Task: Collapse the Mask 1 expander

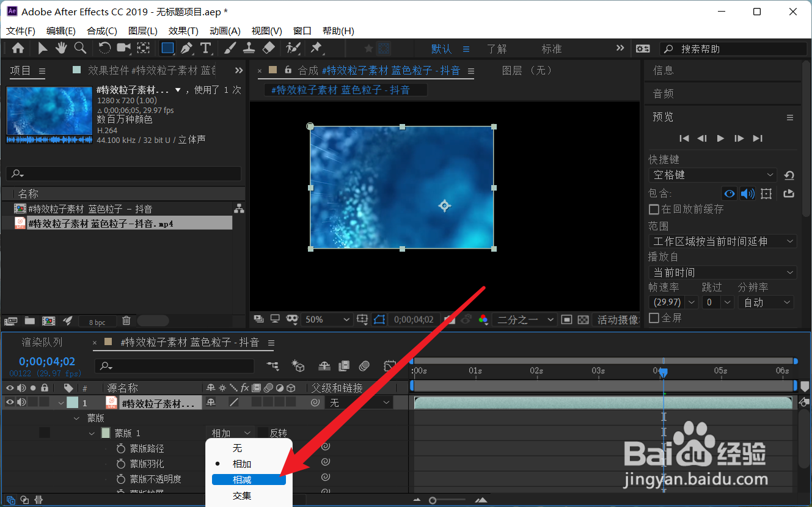Action: (x=92, y=433)
